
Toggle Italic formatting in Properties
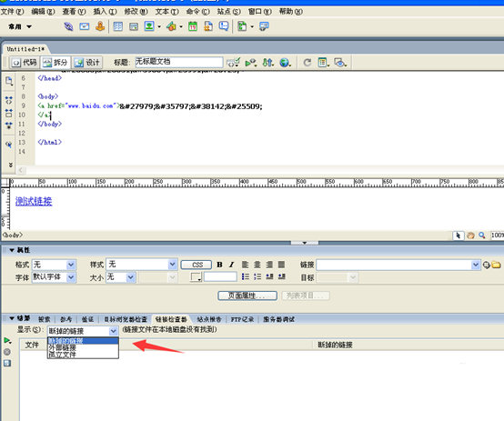231,265
